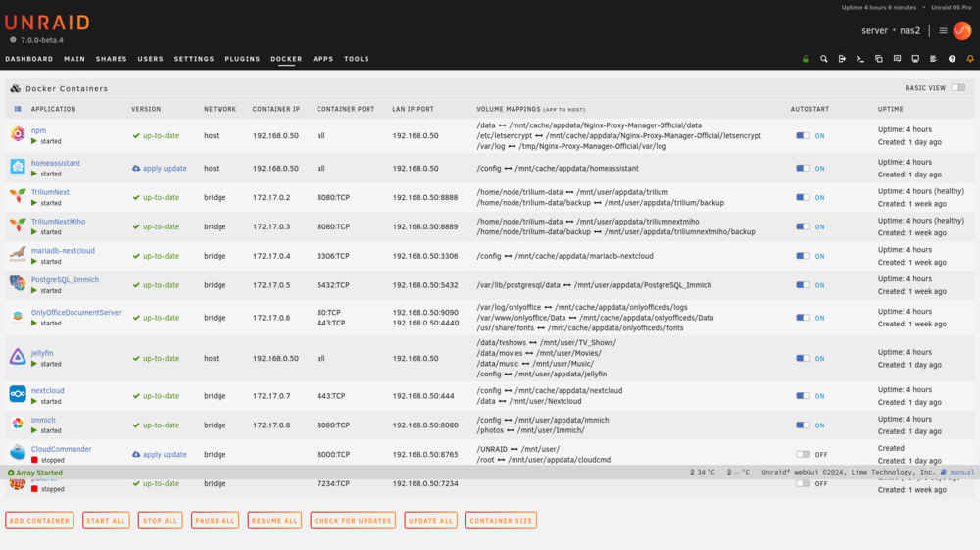Open the Dashboard menu
This screenshot has width=980, height=550.
[29, 59]
